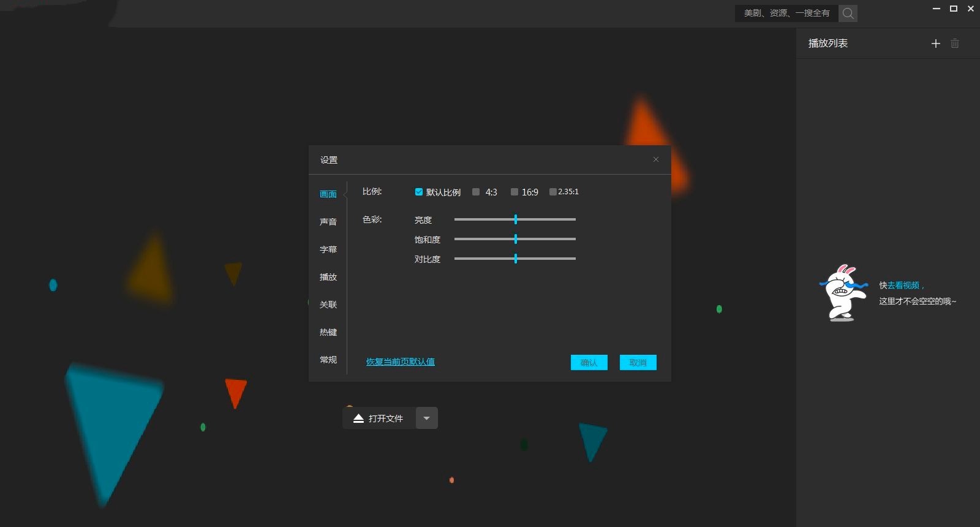Screen dimensions: 980x527
Task: Click the 亮度 slider handle
Action: pyautogui.click(x=516, y=219)
